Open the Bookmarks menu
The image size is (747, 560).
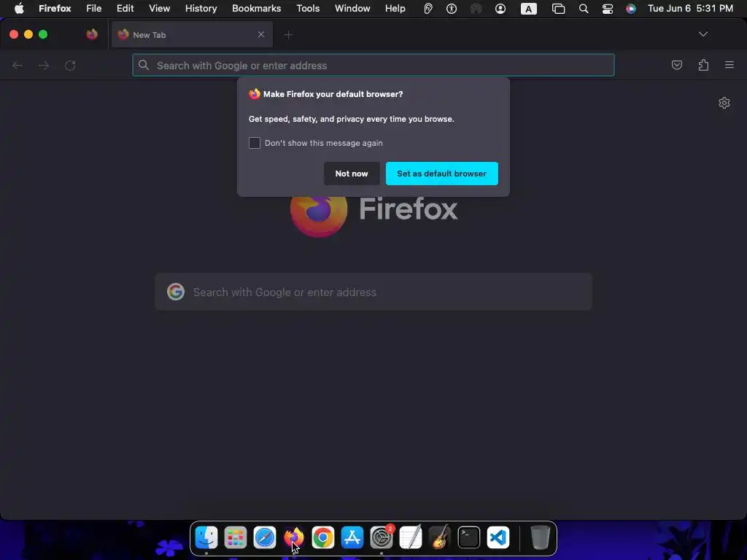pos(256,8)
